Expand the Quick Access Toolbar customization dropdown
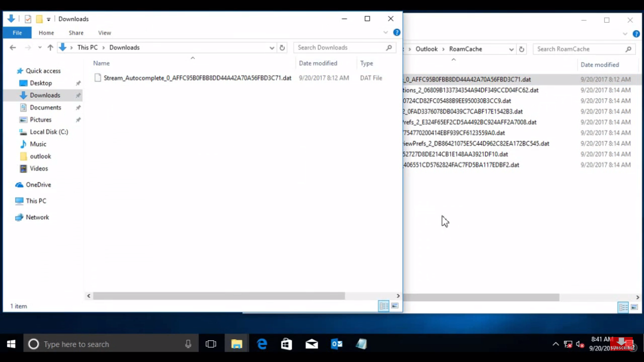This screenshot has width=644, height=362. 49,19
